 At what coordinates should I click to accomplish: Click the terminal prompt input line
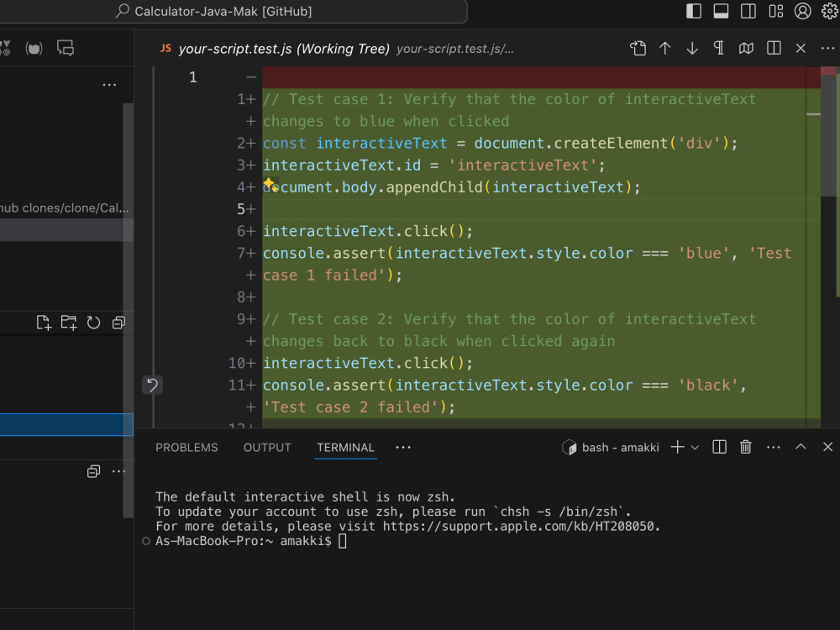[x=343, y=541]
